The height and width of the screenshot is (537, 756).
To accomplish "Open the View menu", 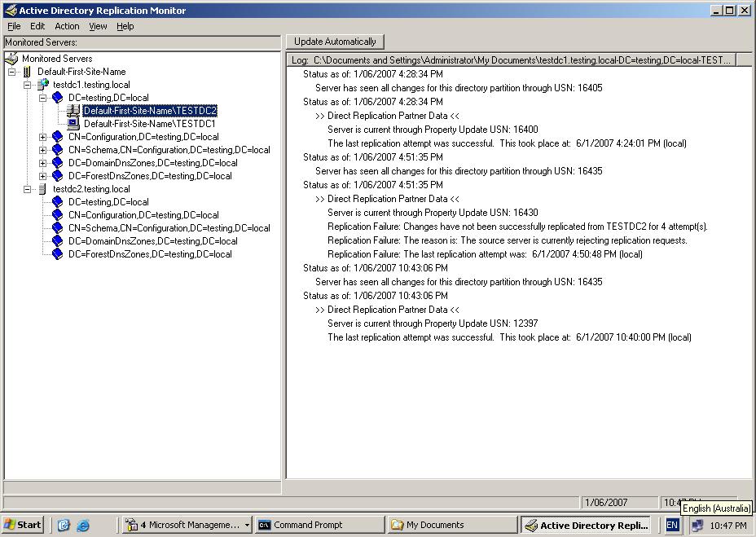I will pyautogui.click(x=98, y=26).
